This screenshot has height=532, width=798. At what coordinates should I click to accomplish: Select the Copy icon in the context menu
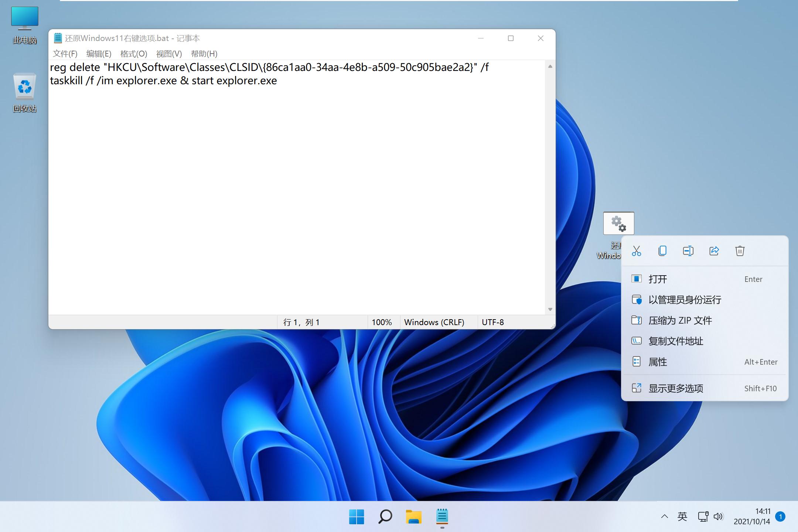[662, 251]
